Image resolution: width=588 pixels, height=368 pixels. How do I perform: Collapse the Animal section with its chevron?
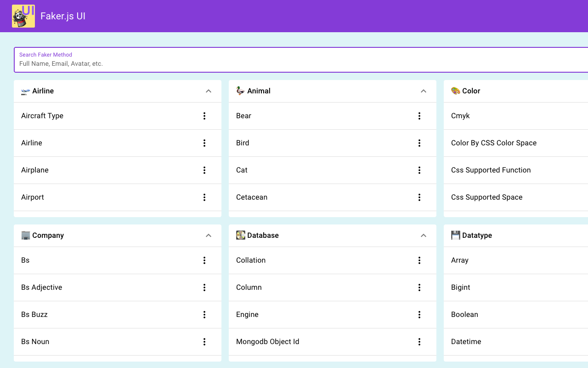[x=424, y=91]
